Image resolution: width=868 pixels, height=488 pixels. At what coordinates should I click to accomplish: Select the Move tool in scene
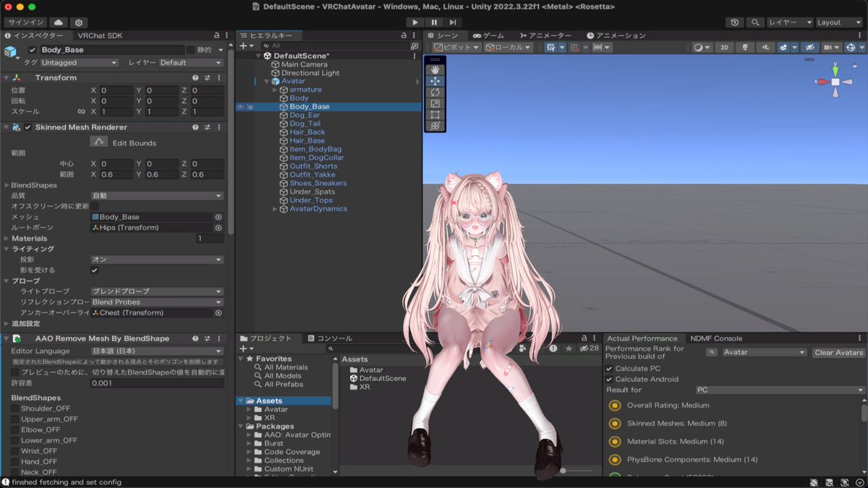435,81
